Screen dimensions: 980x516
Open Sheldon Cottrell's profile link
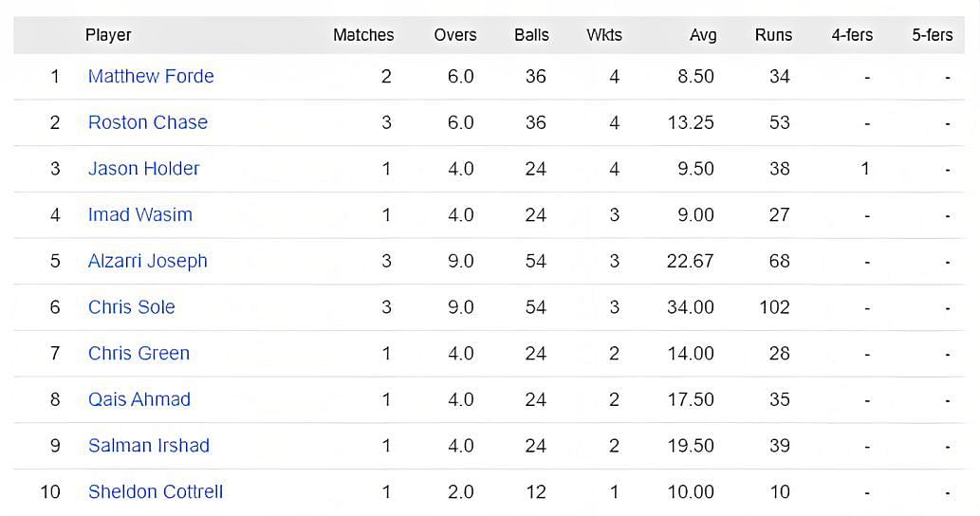[156, 491]
